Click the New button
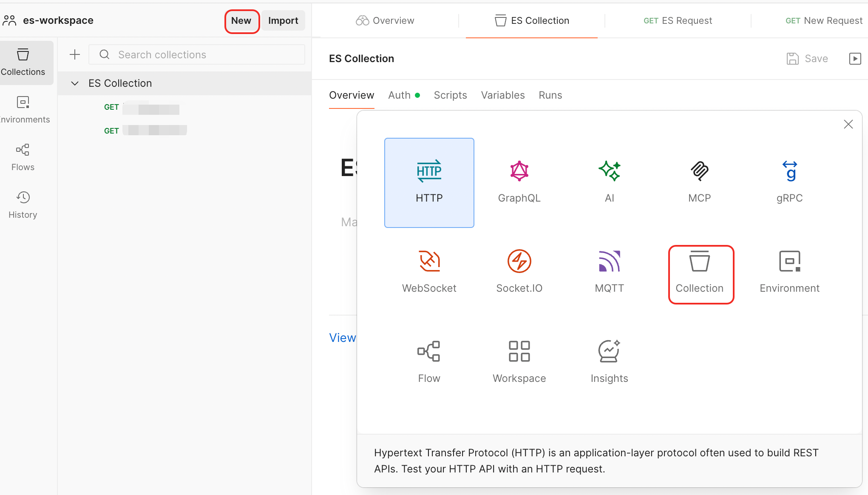 pos(241,21)
